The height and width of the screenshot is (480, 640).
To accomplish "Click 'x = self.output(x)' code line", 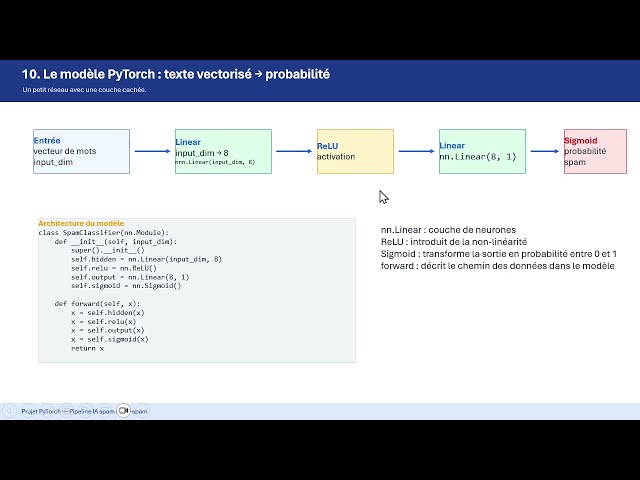I will tap(108, 330).
